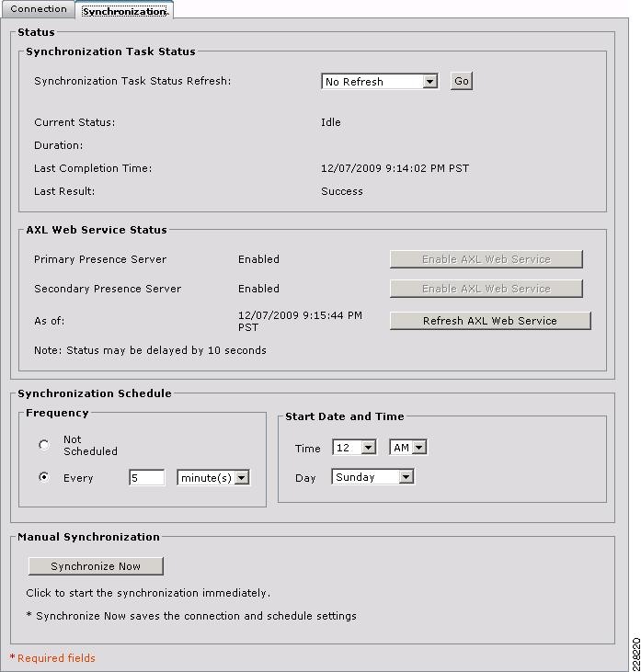
Task: Open the Time hour dropdown showing 12
Action: pos(354,448)
